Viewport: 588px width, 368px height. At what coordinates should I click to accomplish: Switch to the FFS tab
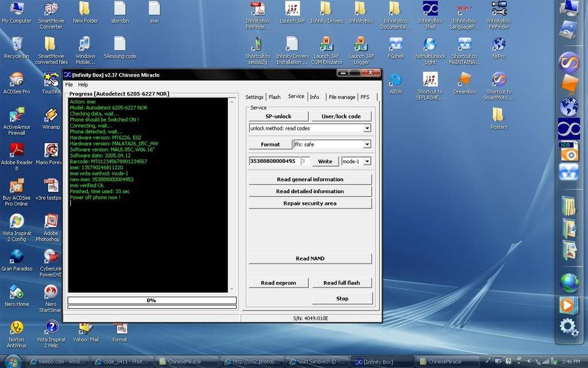pos(365,97)
